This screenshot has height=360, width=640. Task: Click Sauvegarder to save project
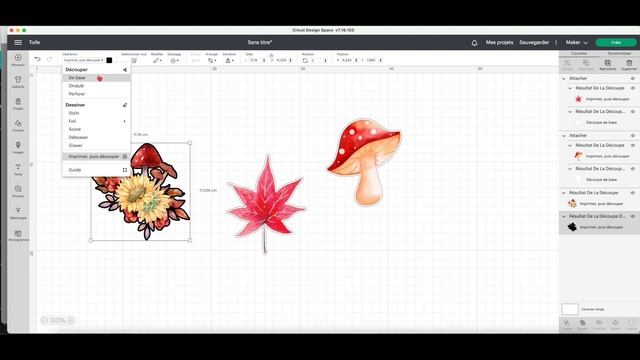(534, 42)
